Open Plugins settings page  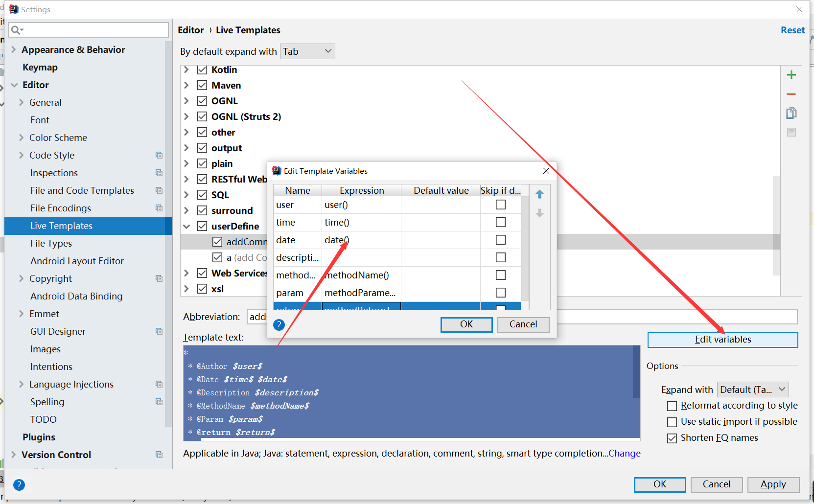39,437
